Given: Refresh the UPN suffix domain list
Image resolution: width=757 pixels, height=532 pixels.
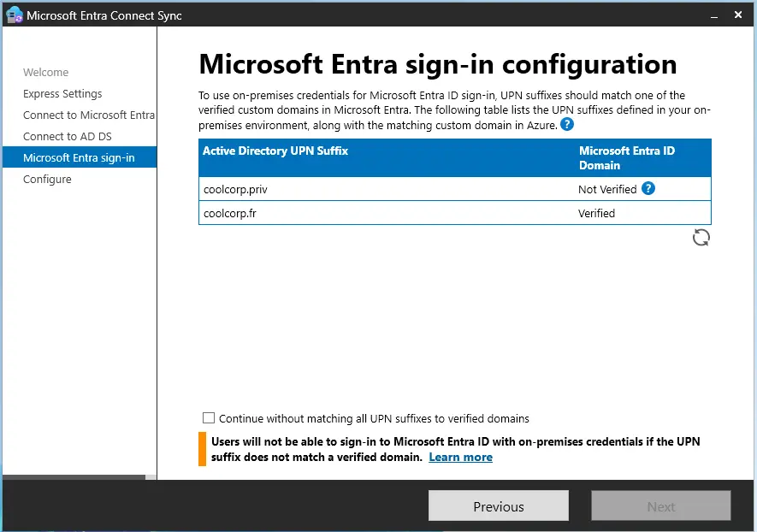Looking at the screenshot, I should (x=701, y=238).
